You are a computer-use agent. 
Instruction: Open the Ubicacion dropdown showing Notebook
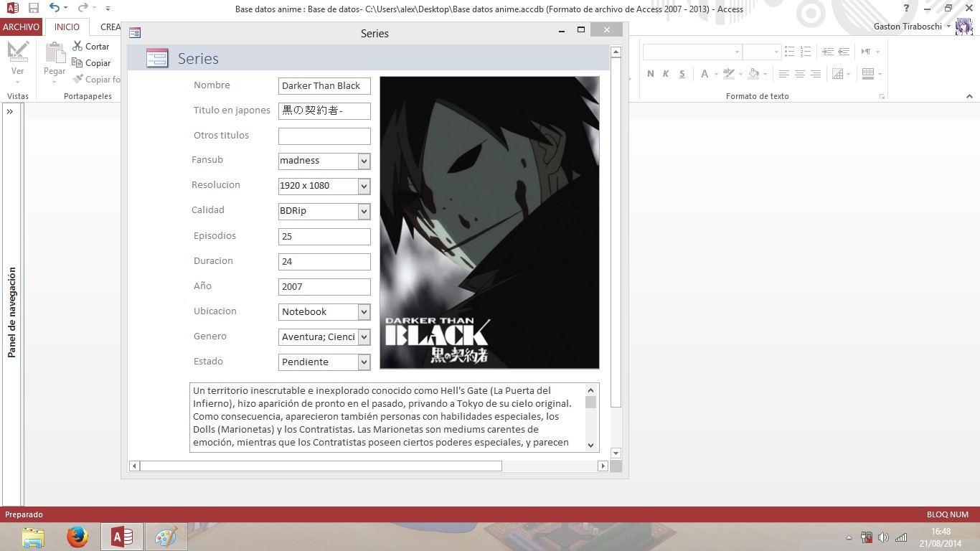[x=364, y=312]
